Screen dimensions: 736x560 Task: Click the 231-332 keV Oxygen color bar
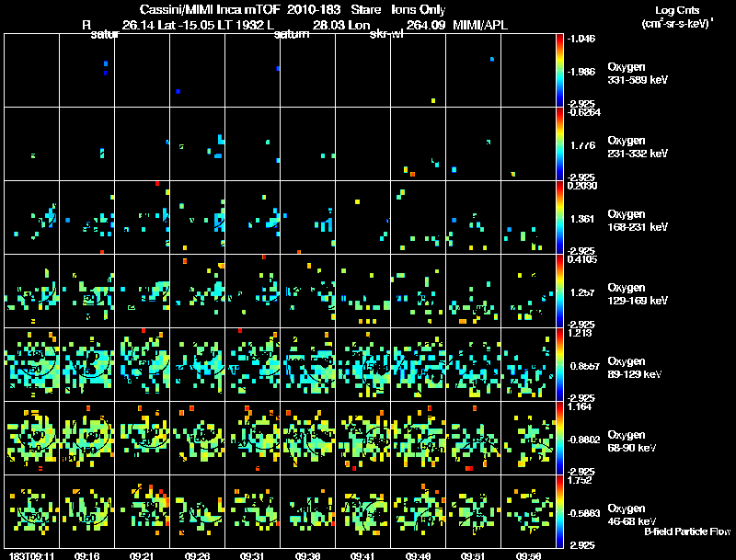click(560, 143)
